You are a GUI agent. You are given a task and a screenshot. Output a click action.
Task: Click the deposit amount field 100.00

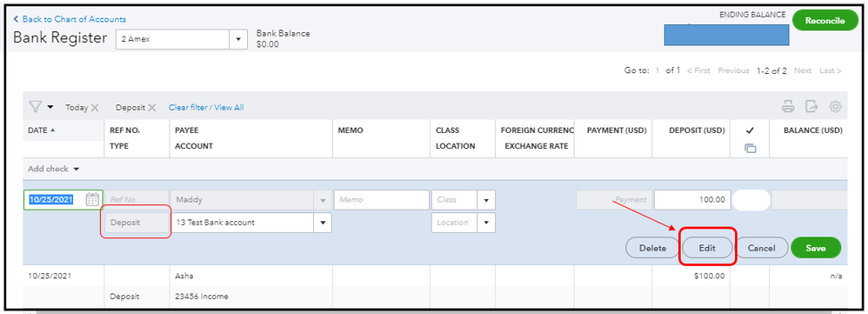tap(692, 200)
